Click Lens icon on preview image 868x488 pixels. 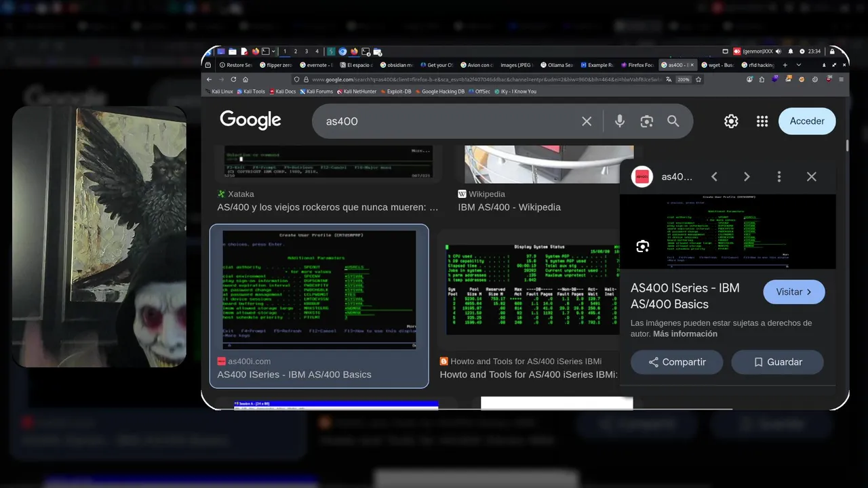[x=643, y=246]
